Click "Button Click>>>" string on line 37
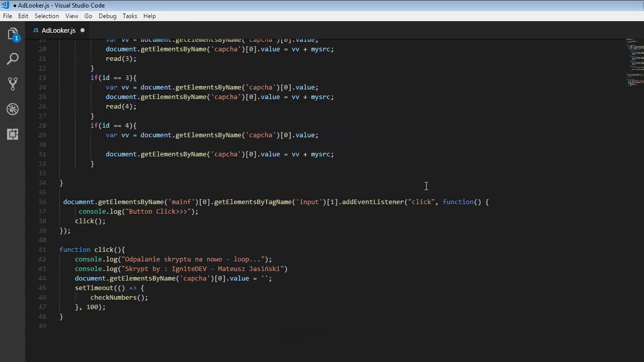644x362 pixels. 158,211
